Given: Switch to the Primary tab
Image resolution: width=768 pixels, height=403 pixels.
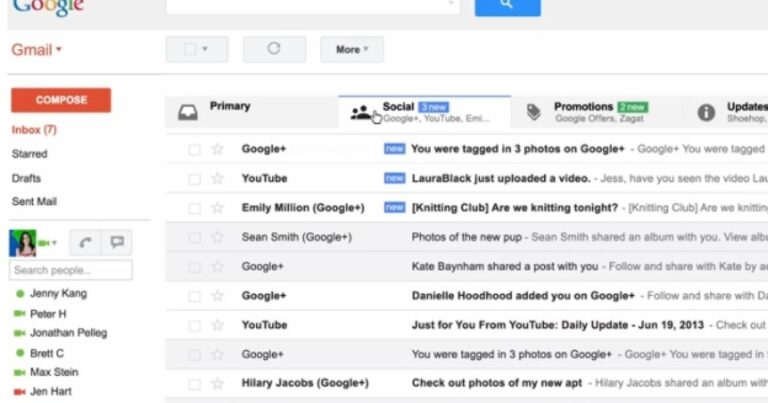Looking at the screenshot, I should coord(251,112).
